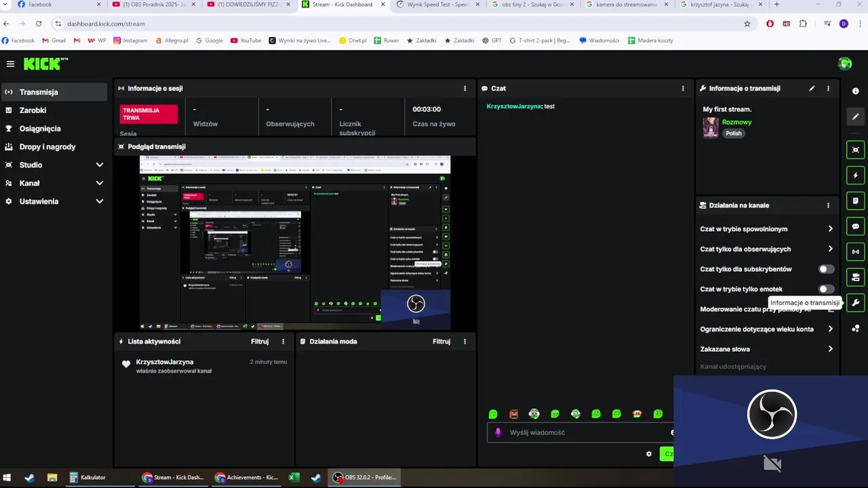Toggle Czat w trybie tylko emotek switch

(825, 289)
